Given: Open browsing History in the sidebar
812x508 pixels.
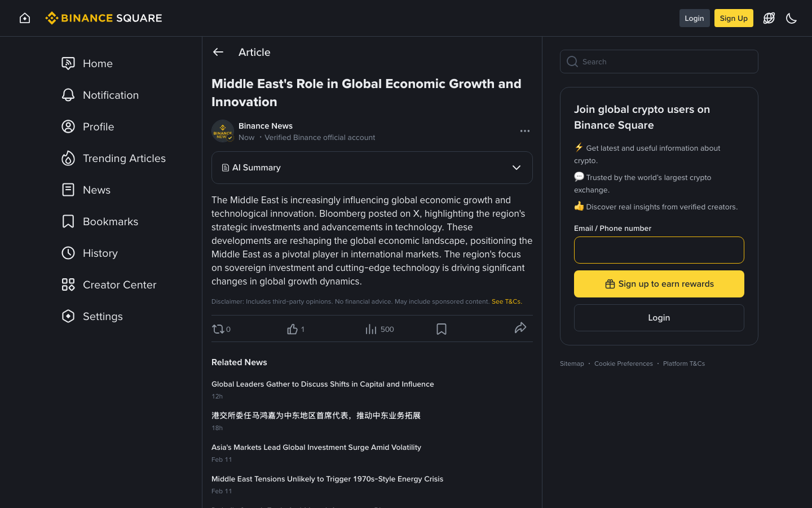Looking at the screenshot, I should [x=100, y=253].
